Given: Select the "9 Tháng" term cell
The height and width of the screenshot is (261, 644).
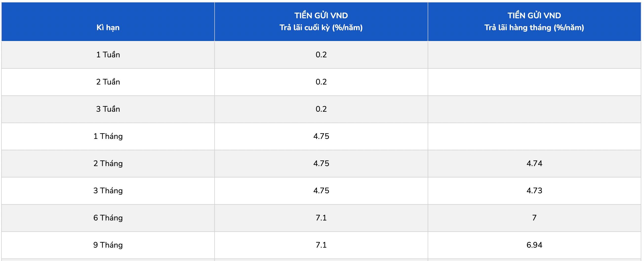Looking at the screenshot, I should tap(108, 245).
